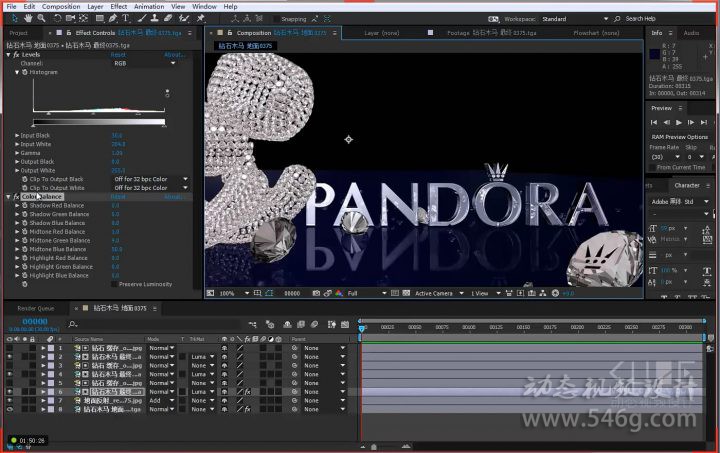Select the Eraser tool

click(x=168, y=18)
